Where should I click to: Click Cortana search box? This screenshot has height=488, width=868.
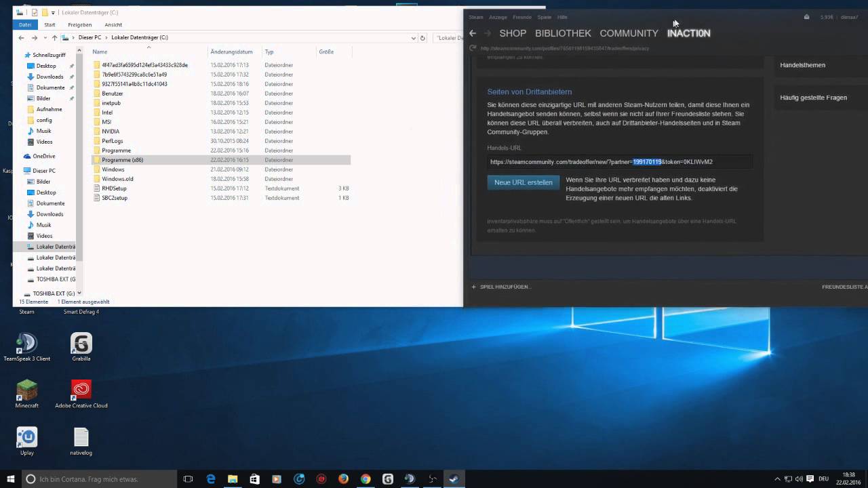[x=100, y=479]
